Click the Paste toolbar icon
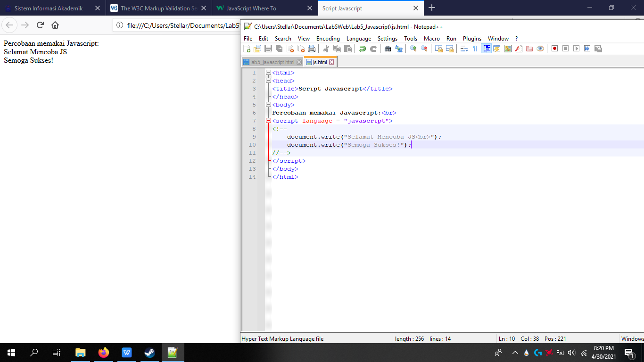644x362 pixels. [347, 49]
